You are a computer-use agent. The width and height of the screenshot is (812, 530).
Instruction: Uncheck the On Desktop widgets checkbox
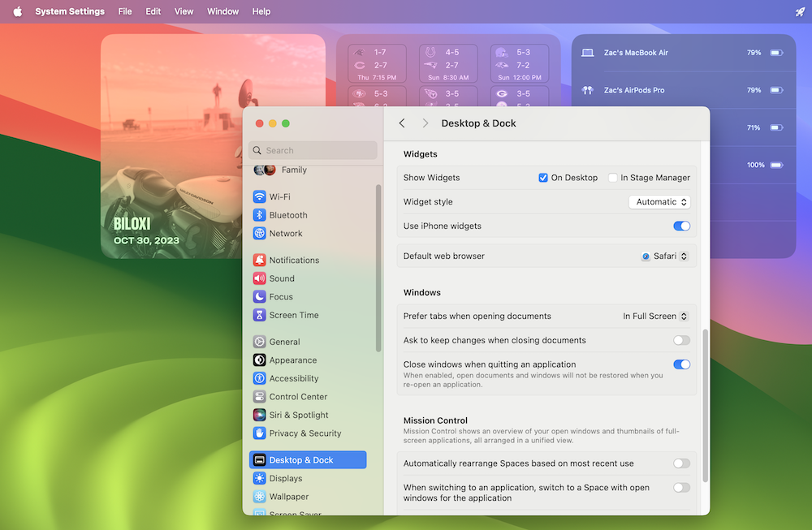click(x=543, y=178)
